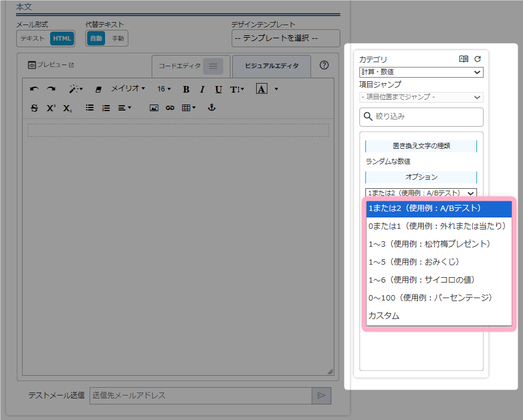
Task: Apply subscript formatting
Action: click(x=67, y=108)
